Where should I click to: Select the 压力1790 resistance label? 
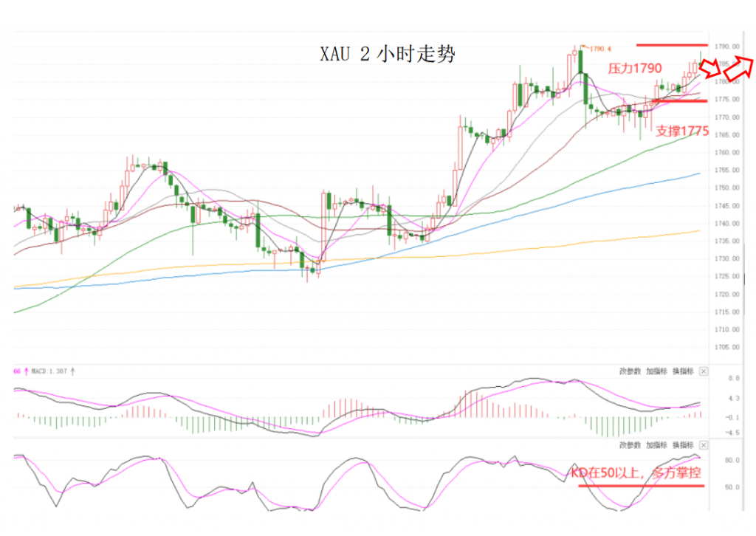(x=634, y=69)
